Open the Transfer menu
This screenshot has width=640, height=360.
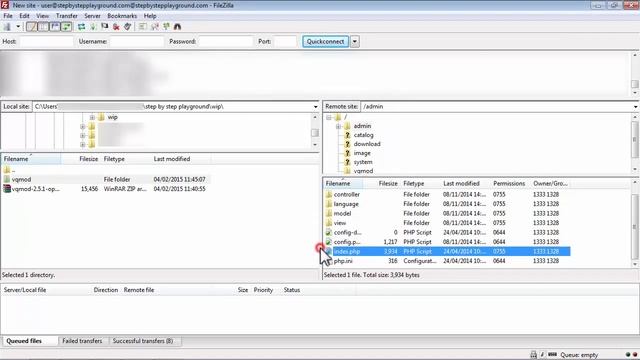pos(67,16)
